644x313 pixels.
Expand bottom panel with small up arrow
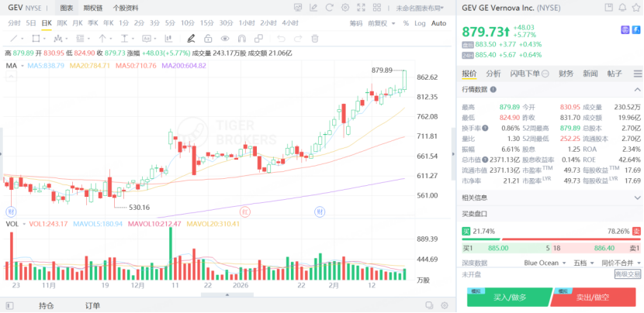[x=227, y=295]
